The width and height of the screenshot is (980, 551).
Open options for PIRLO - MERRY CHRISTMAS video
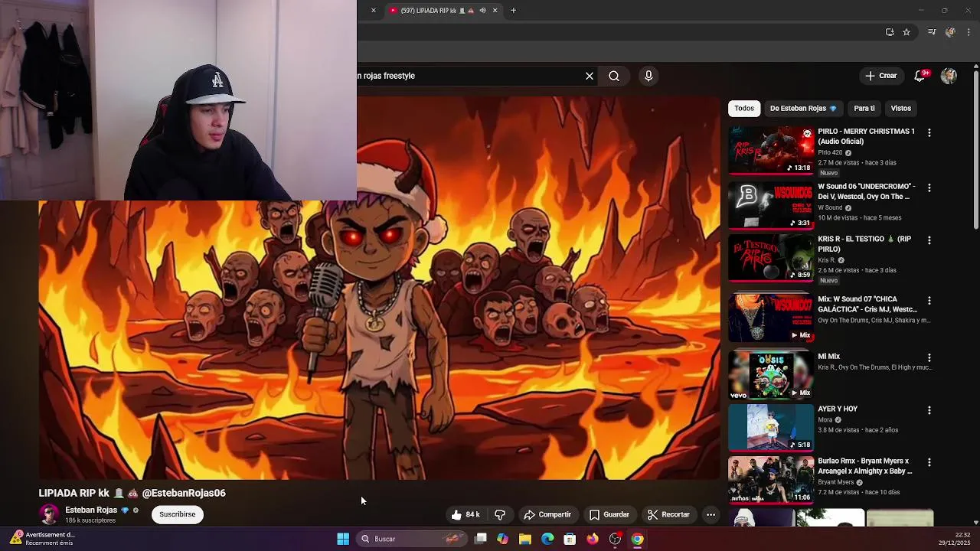[x=929, y=132]
